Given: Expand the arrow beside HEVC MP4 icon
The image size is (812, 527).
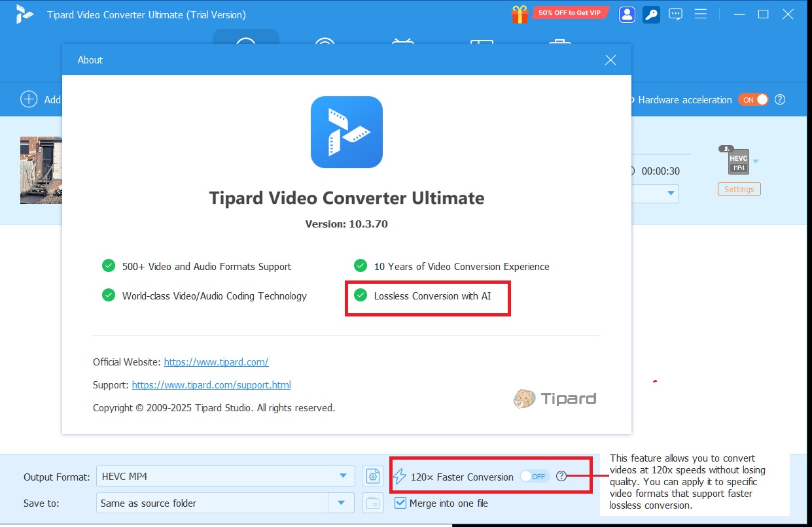Looking at the screenshot, I should point(756,161).
